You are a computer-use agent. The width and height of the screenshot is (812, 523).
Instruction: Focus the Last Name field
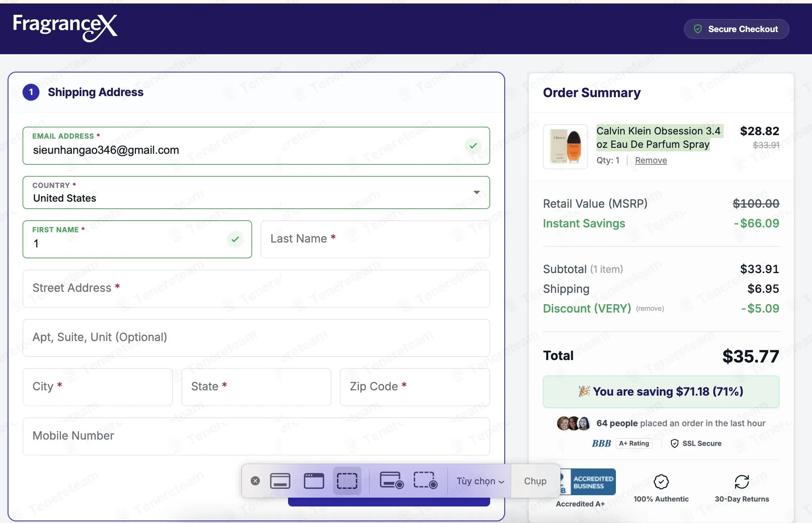(x=375, y=239)
